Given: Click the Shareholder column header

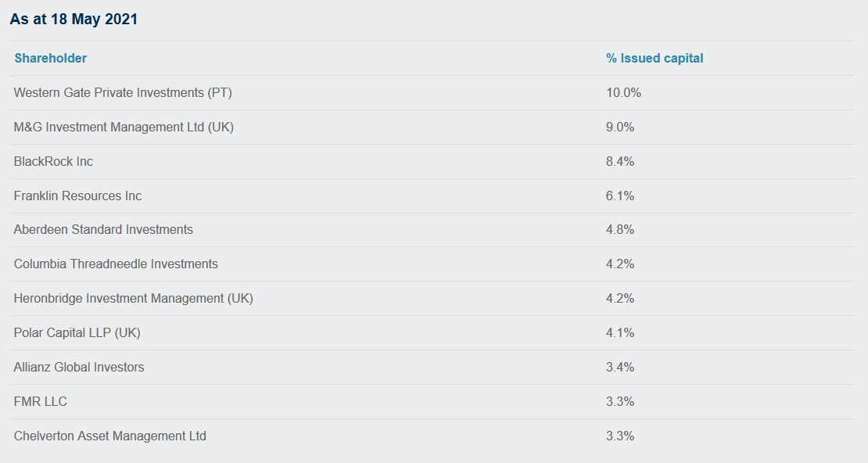Looking at the screenshot, I should tap(50, 58).
